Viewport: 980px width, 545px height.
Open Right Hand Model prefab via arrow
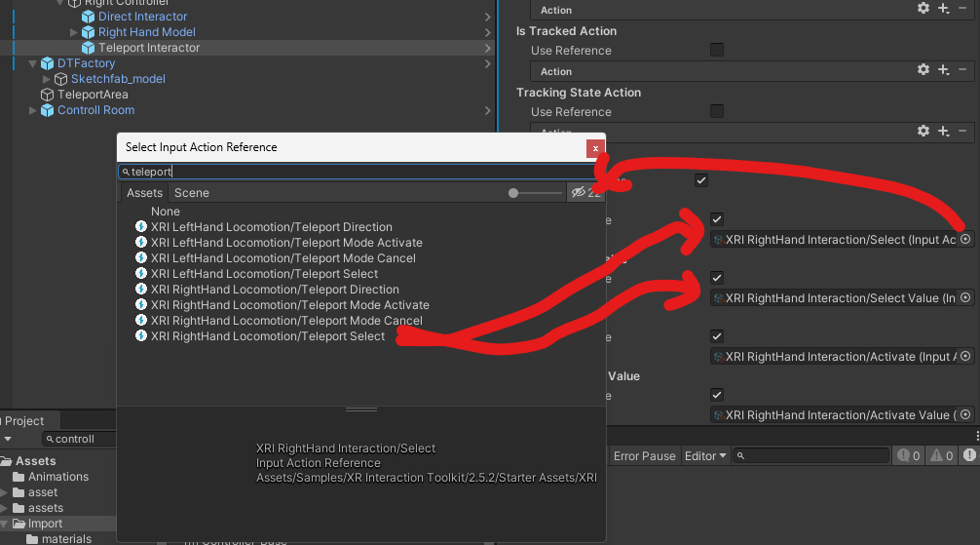point(487,32)
